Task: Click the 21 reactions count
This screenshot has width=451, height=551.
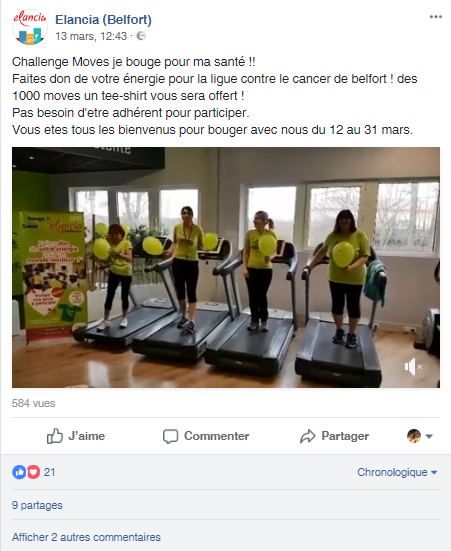Action: pyautogui.click(x=50, y=472)
